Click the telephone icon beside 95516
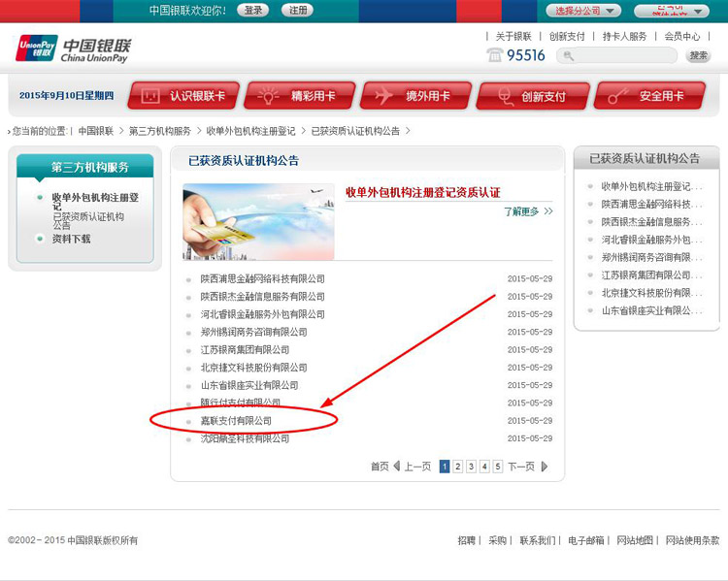Screen dimensions: 728x581 (494, 55)
